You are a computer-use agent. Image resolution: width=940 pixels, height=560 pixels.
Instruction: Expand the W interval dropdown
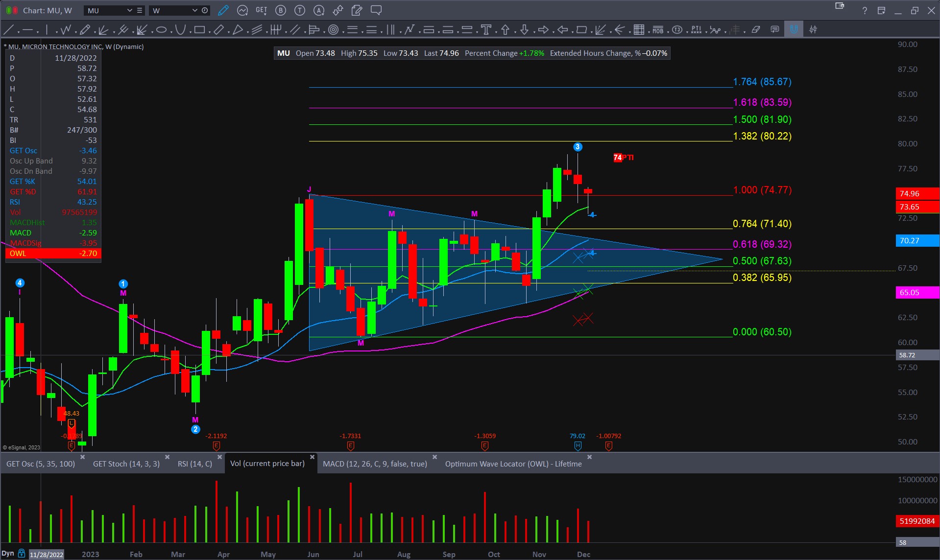(x=194, y=10)
